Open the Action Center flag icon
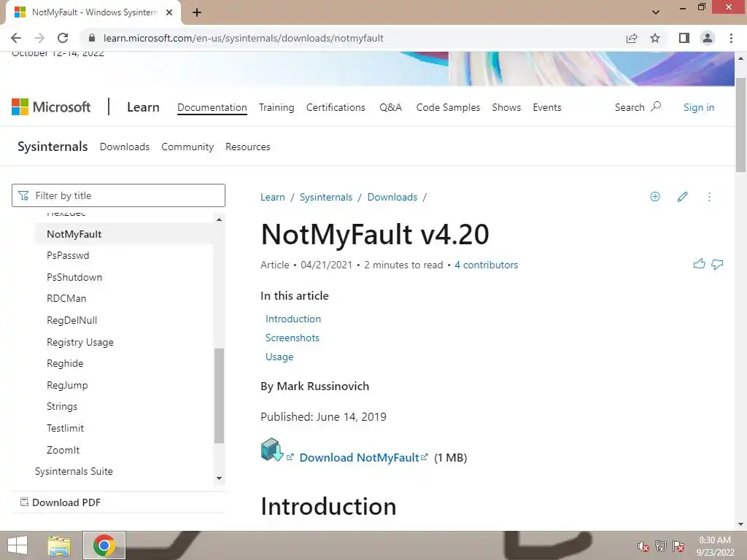 tap(678, 545)
